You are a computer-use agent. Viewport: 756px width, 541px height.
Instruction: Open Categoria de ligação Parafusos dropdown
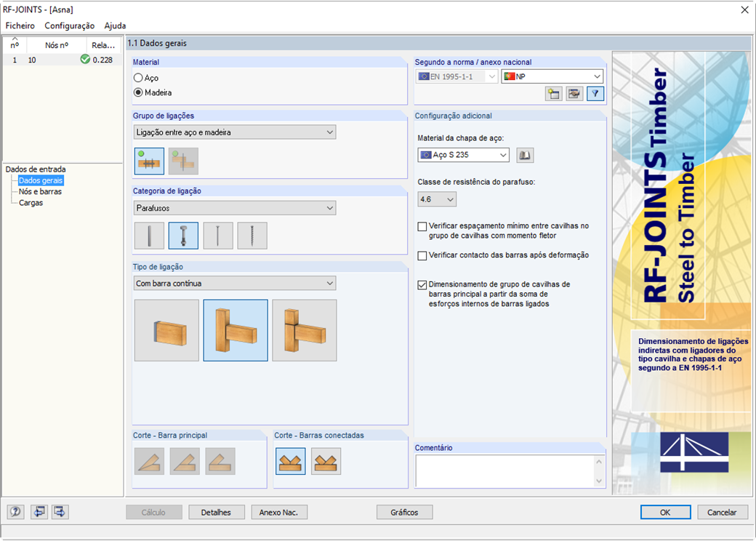(235, 208)
